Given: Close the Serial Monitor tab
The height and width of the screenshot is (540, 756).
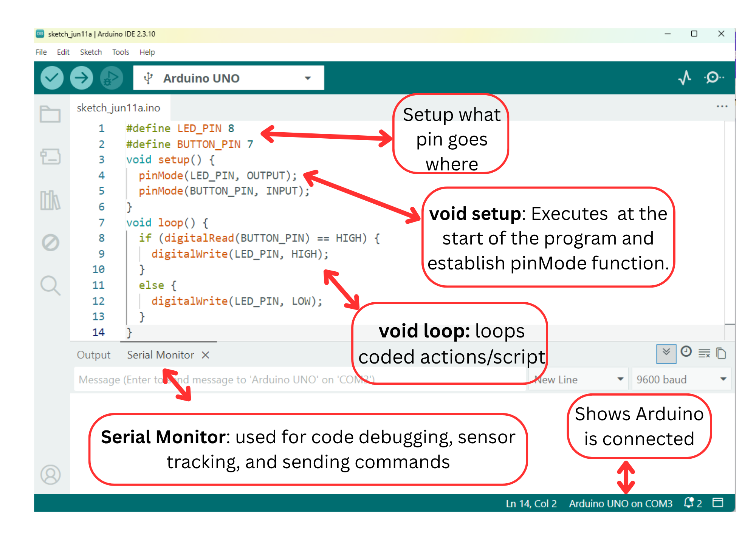Looking at the screenshot, I should click(x=205, y=355).
